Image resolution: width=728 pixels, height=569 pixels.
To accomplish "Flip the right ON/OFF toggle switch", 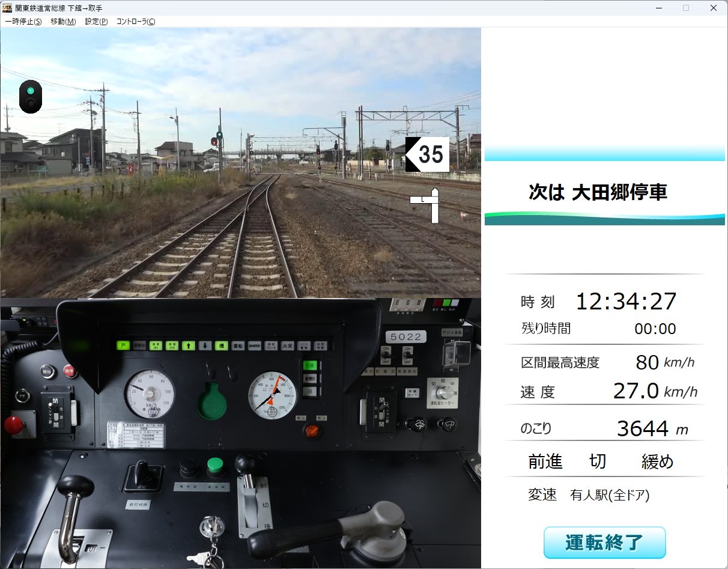I will [x=407, y=355].
